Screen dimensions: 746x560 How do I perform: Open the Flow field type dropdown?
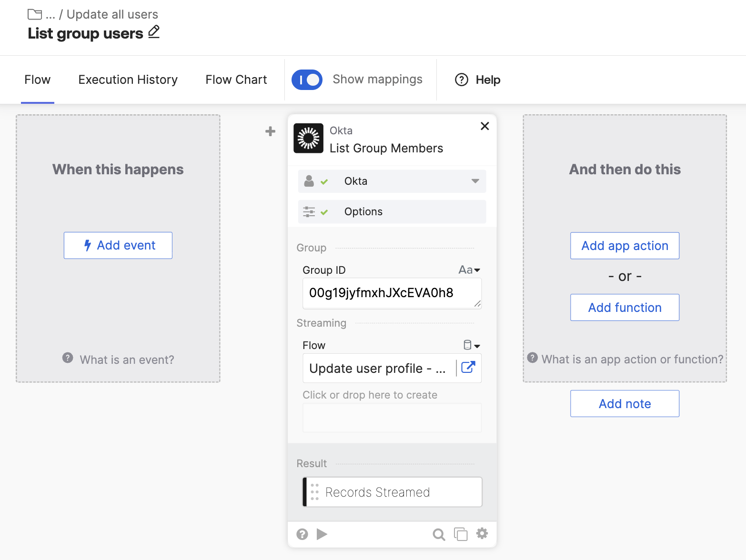pos(472,345)
